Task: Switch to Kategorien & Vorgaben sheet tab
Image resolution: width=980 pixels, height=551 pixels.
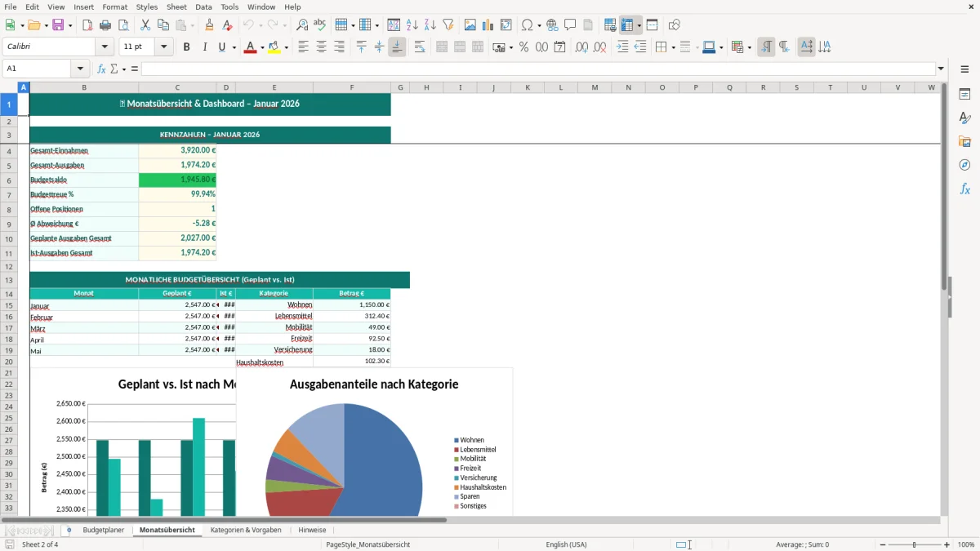Action: pos(246,530)
